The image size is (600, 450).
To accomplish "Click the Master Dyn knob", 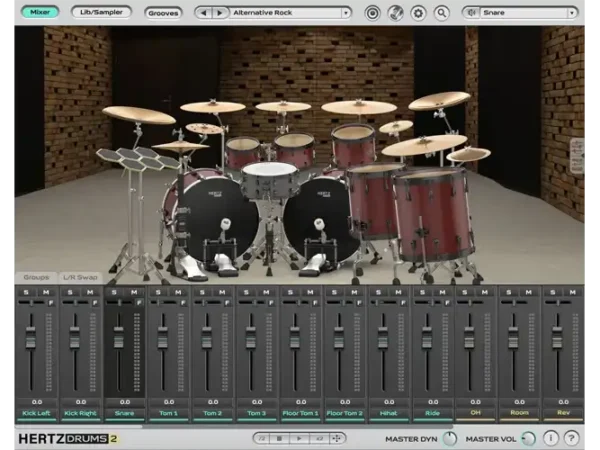I will 450,439.
